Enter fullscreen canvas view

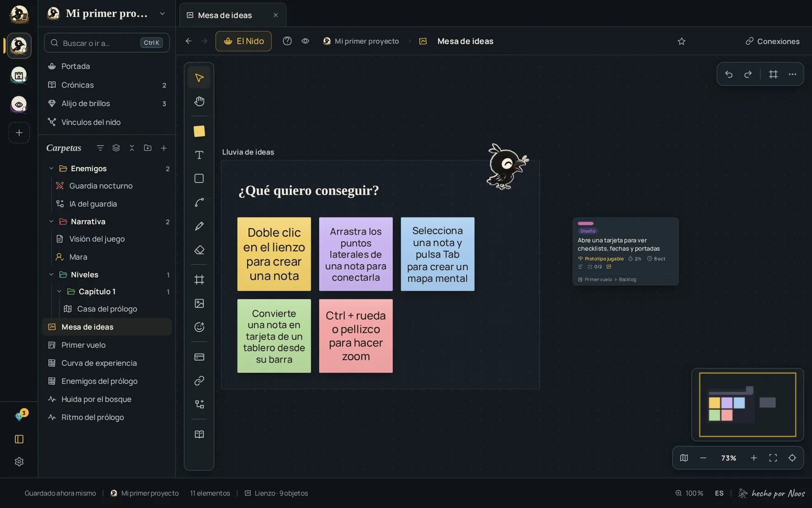pyautogui.click(x=773, y=458)
